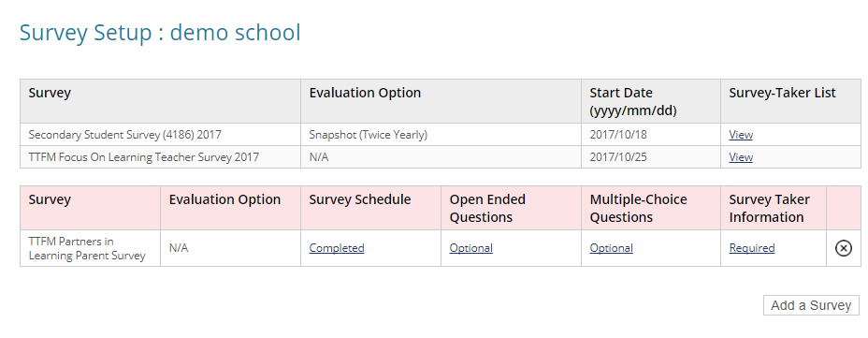
Task: Select Secondary Student Survey (4186) 2017 row
Action: 441,135
